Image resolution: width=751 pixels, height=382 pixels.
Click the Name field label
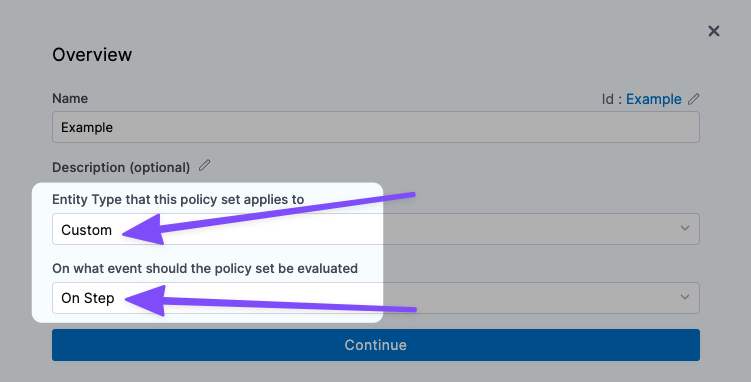click(70, 99)
